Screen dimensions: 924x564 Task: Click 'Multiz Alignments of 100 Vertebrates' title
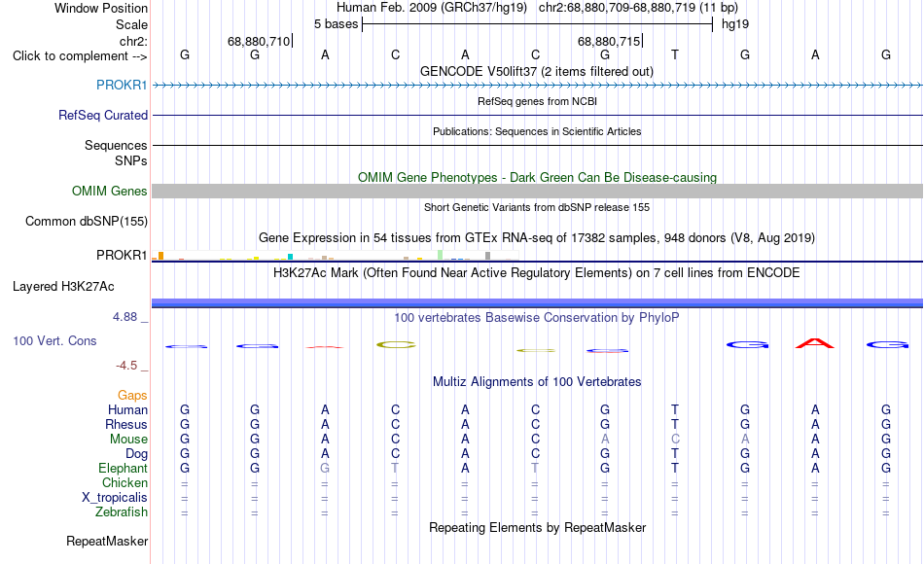point(537,382)
